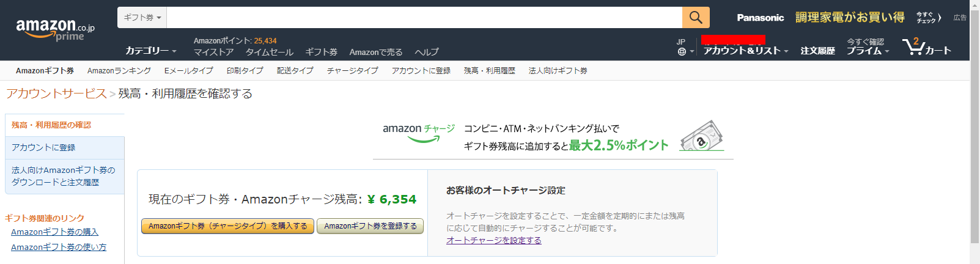Open Amazonギフト券の使い方 sidebar link
Viewport: 980px width, 264px height.
click(59, 247)
